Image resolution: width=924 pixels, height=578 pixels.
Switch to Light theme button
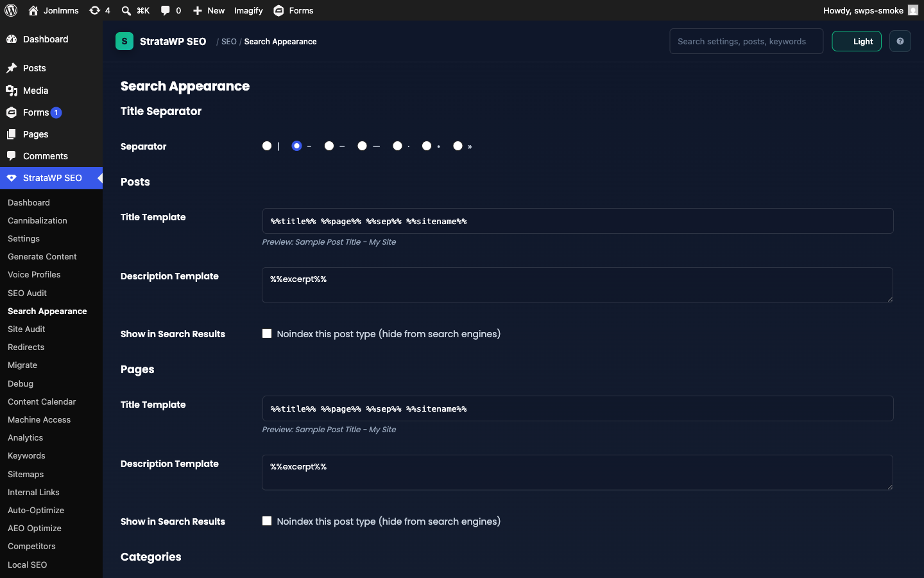tap(857, 41)
